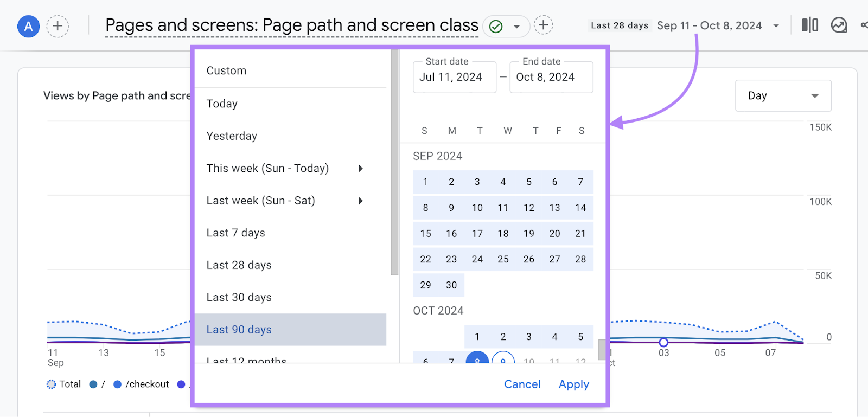The image size is (868, 417).
Task: Pick October 3 in the calendar
Action: 529,337
